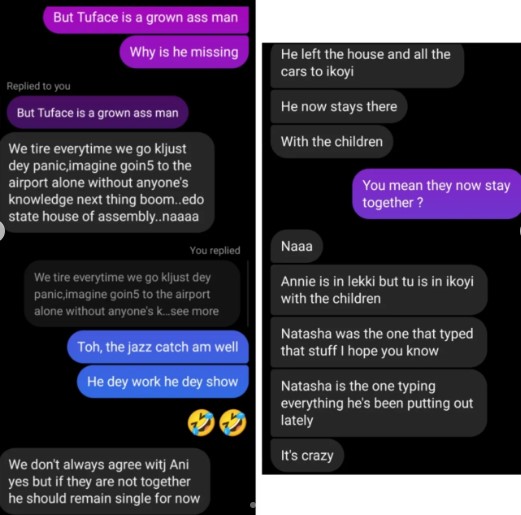Select the 'He left the house and all the cars' bubble
The image size is (521, 515).
pyautogui.click(x=367, y=64)
